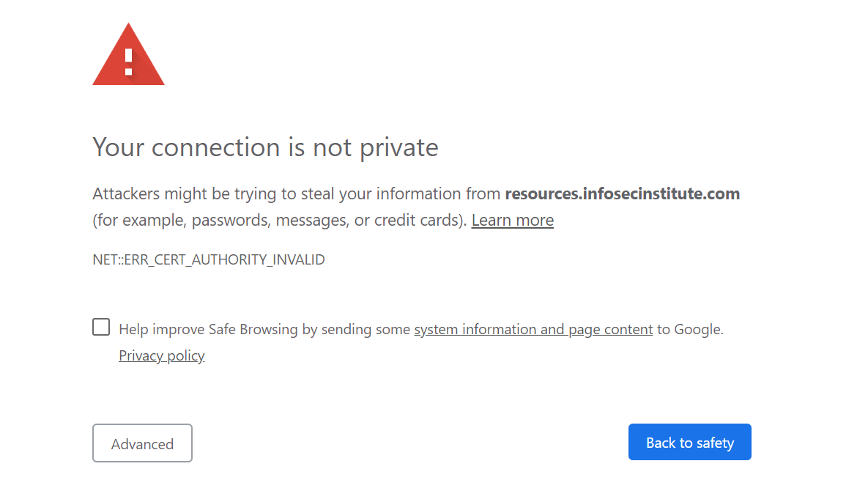This screenshot has width=868, height=502.
Task: Click the "Help improve Safe Browsing" label text
Action: tap(209, 329)
